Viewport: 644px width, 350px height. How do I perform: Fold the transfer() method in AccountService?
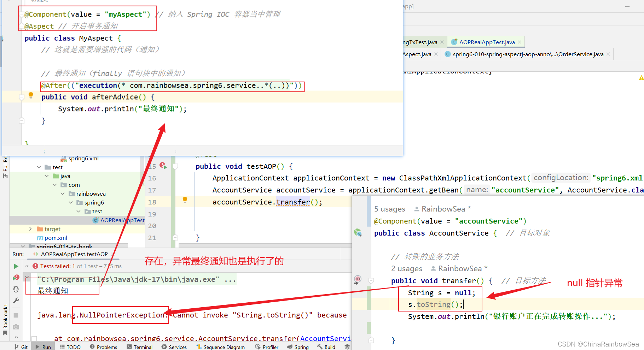click(371, 281)
